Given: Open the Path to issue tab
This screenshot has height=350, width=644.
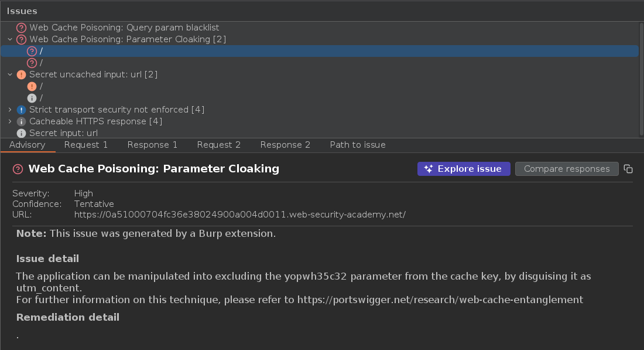Looking at the screenshot, I should (358, 145).
